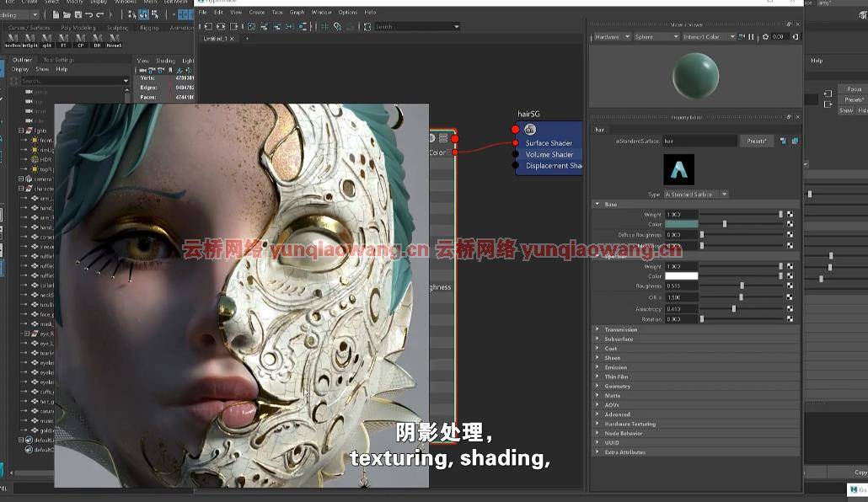Click map button for Base Weight

[x=790, y=214]
